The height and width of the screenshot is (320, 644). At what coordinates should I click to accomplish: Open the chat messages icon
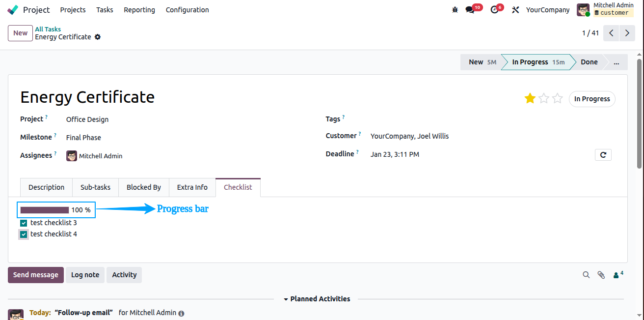[x=470, y=10]
